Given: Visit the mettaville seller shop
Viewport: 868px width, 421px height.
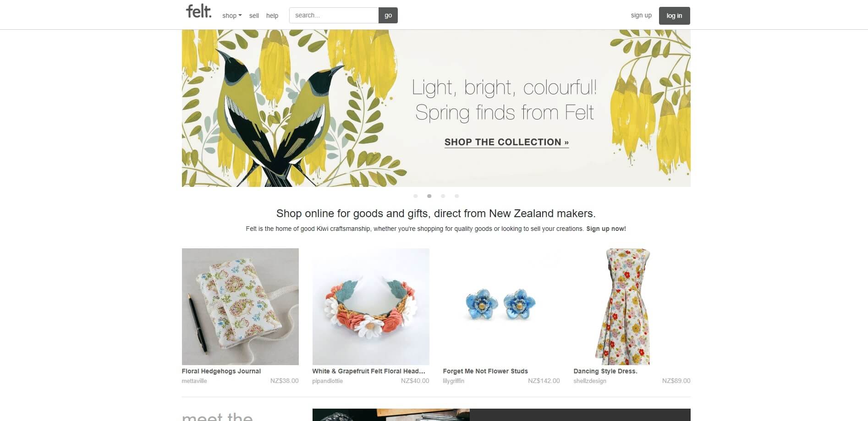Looking at the screenshot, I should (x=194, y=381).
